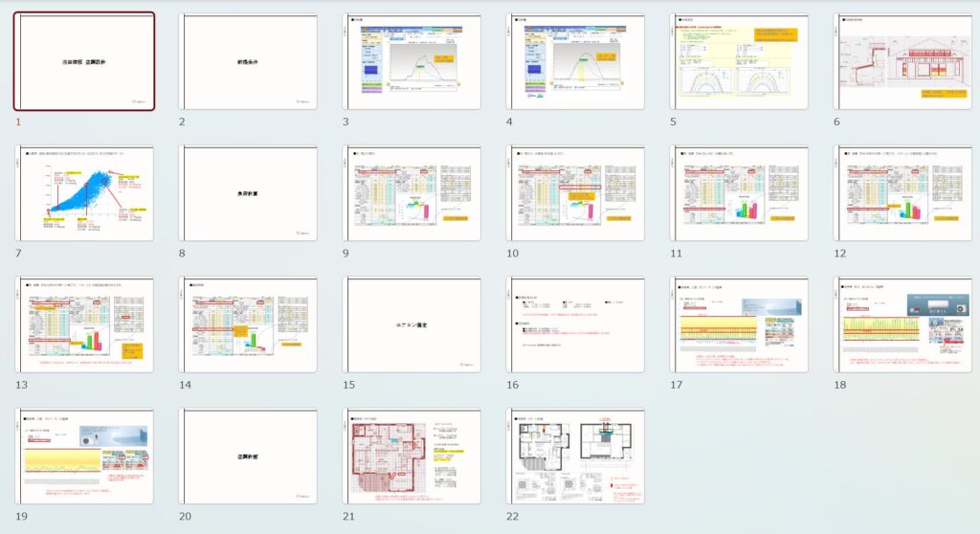Image resolution: width=980 pixels, height=534 pixels.
Task: Select slide 3 thumbnail
Action: (412, 61)
